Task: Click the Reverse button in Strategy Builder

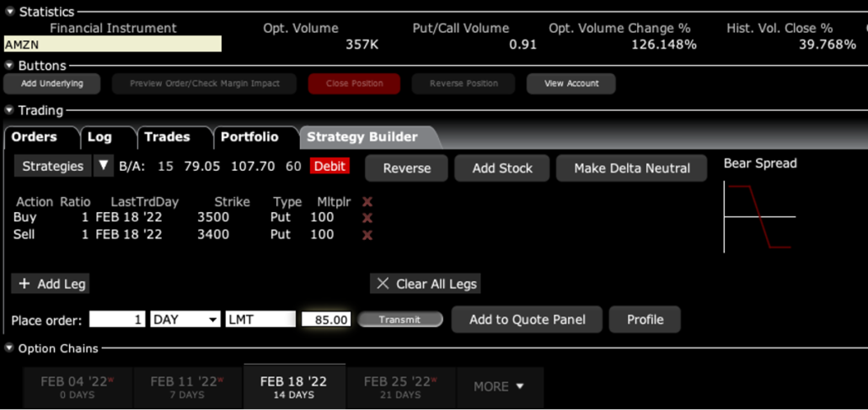Action: tap(406, 168)
